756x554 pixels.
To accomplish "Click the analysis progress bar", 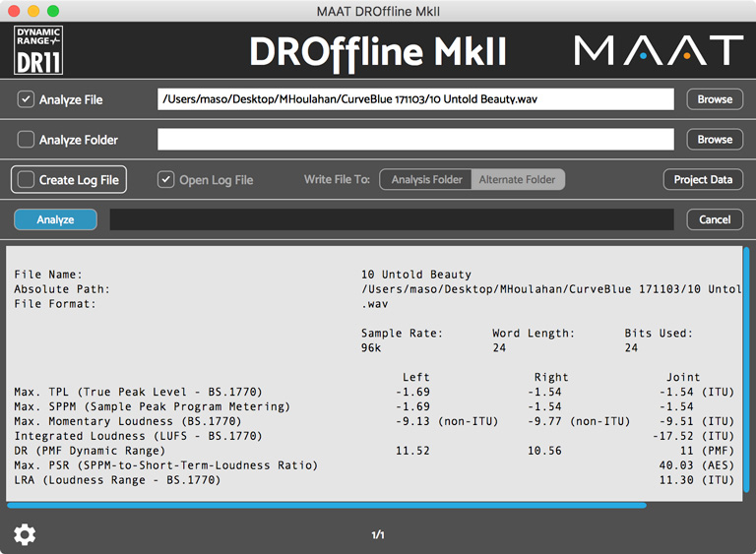I will pyautogui.click(x=392, y=219).
